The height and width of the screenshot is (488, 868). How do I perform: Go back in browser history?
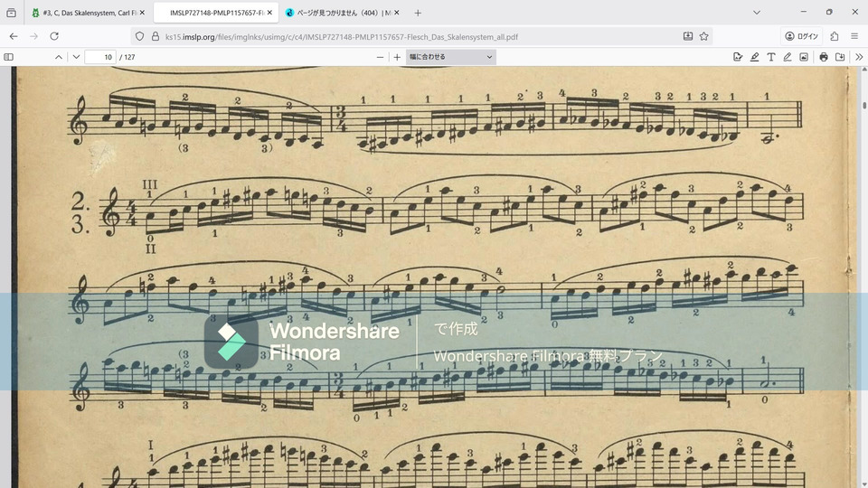(x=14, y=36)
